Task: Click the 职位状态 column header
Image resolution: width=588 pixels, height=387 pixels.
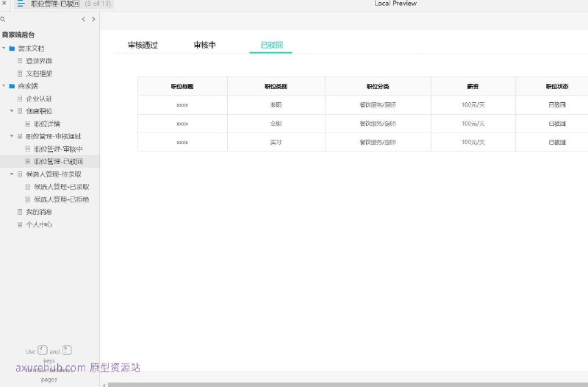Action: [x=557, y=86]
